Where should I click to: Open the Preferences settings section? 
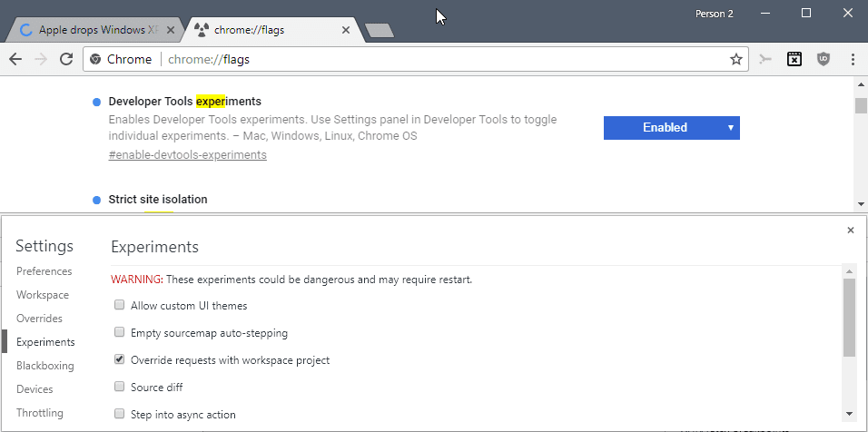[x=44, y=271]
